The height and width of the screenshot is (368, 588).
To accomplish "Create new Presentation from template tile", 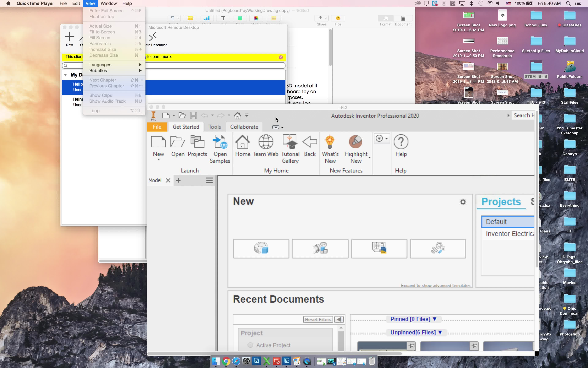I will pos(438,249).
